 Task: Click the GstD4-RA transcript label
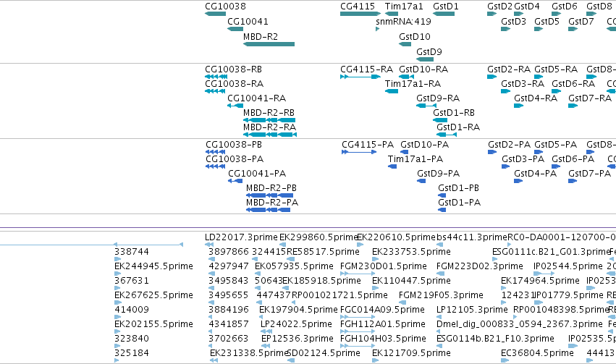pos(536,98)
